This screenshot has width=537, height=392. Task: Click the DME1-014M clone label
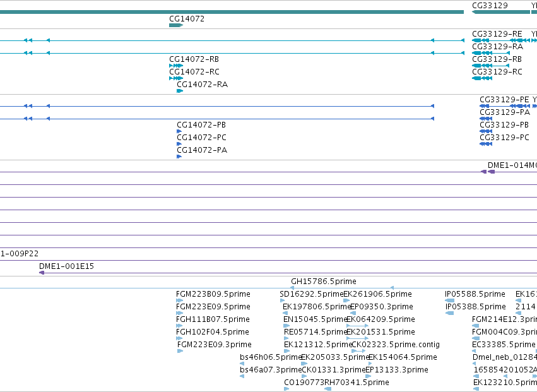(512, 165)
